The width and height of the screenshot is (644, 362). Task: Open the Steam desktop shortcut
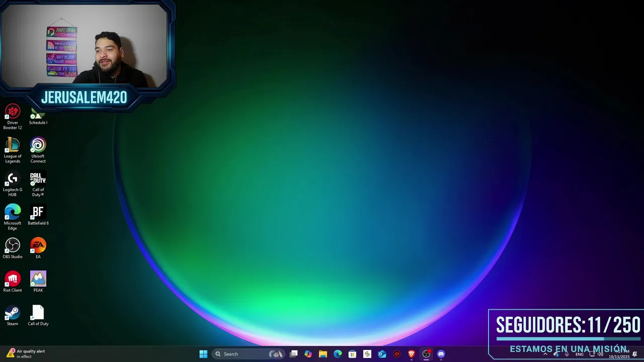tap(13, 316)
